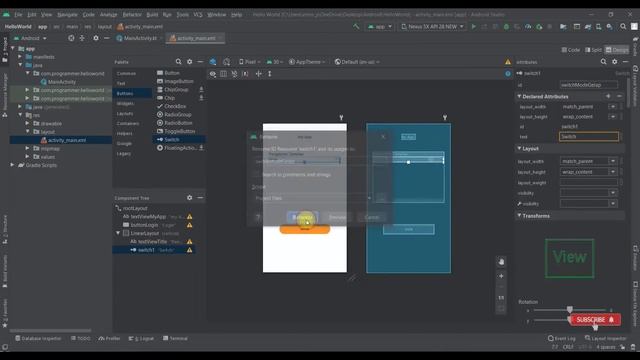Click the Preview button in the Rename dialog
The height and width of the screenshot is (360, 640).
[337, 217]
